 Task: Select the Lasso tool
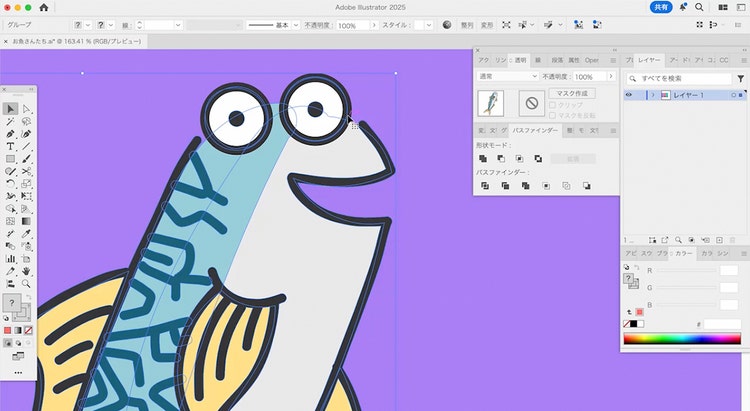click(26, 122)
